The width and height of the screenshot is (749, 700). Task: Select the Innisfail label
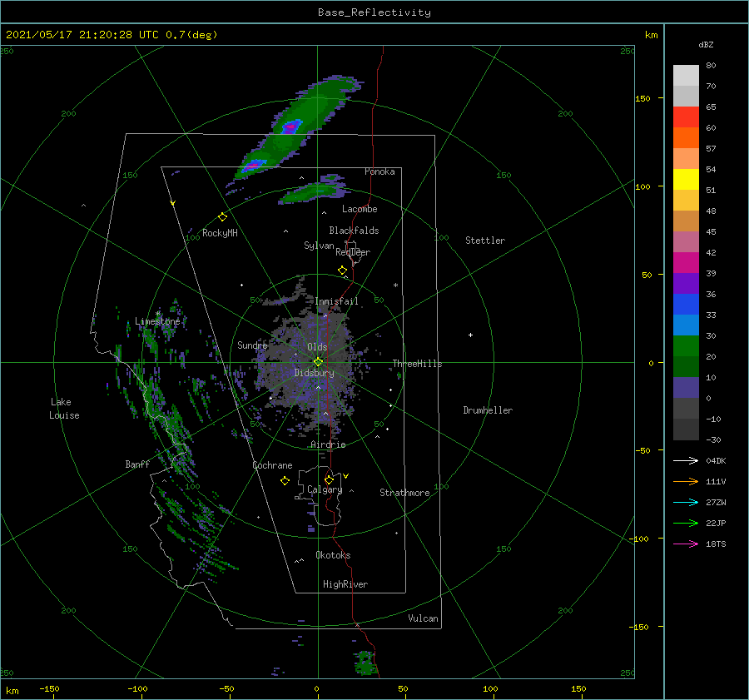(x=336, y=301)
